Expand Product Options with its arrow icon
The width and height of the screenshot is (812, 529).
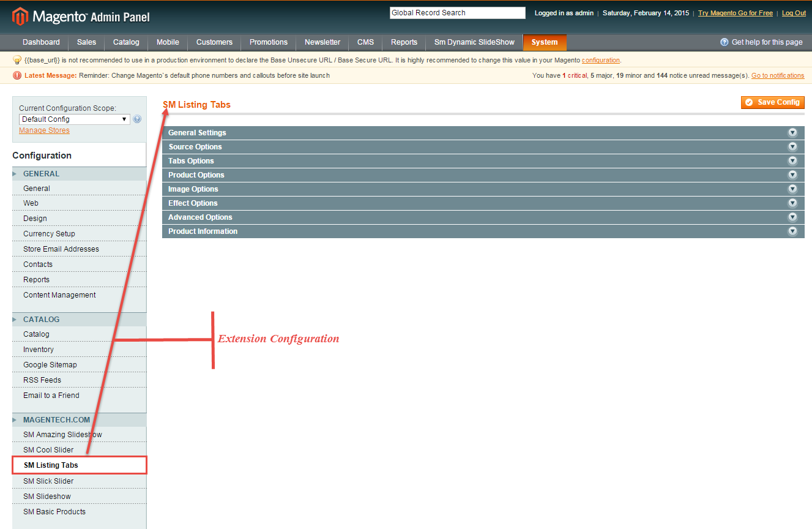(x=792, y=175)
